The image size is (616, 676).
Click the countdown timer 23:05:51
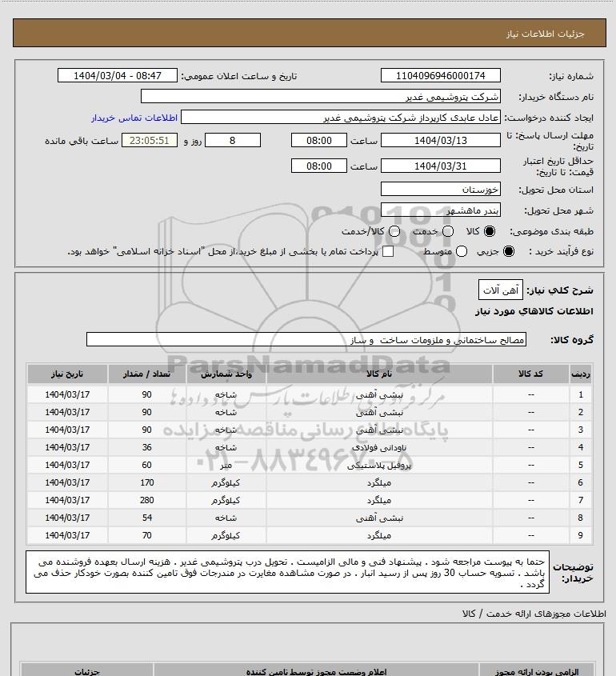click(x=149, y=140)
